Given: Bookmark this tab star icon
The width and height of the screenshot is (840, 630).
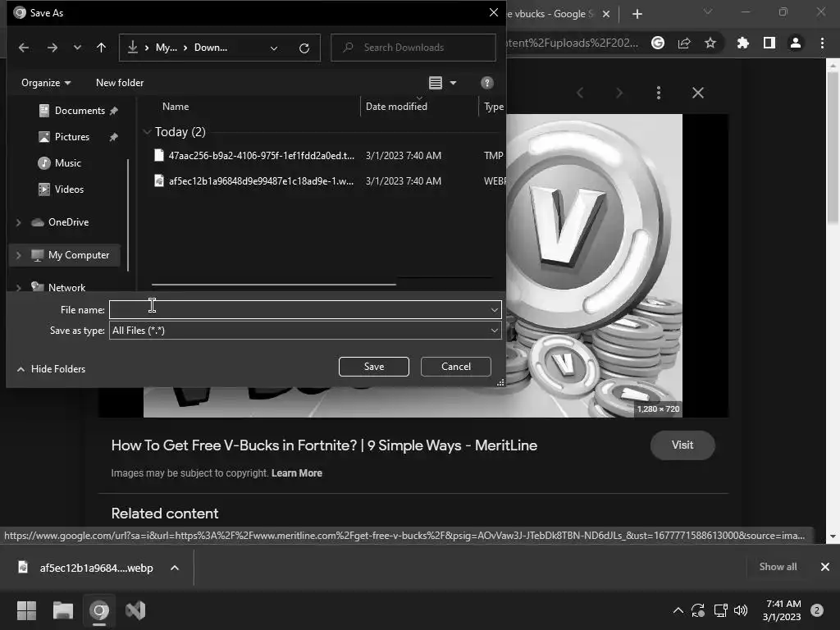Looking at the screenshot, I should (710, 43).
